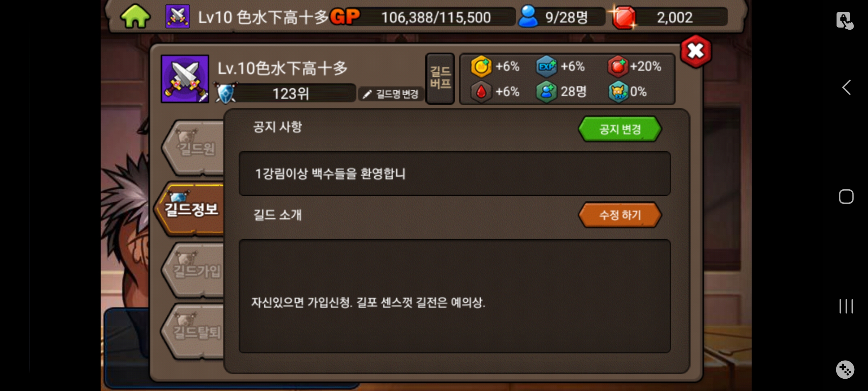Open the 길드탈퇴 tab
Screen dimensions: 868x391
(x=193, y=332)
